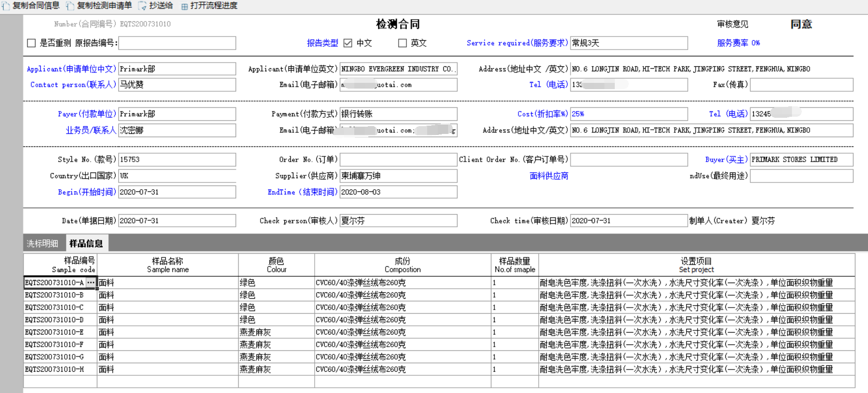Viewport: 868px width, 393px height.
Task: Click the Fax(传真) input field
Action: (x=802, y=84)
